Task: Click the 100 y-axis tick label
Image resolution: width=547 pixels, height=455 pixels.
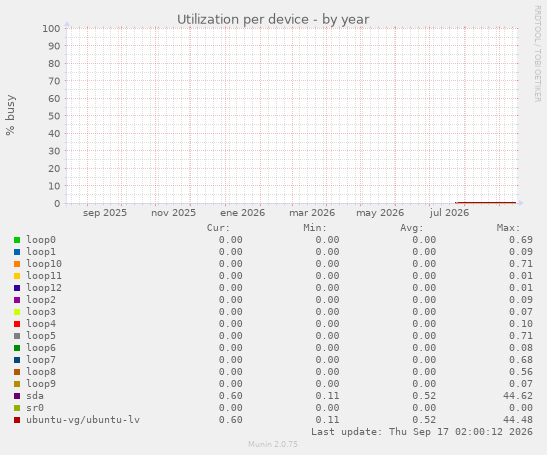Action: 51,28
